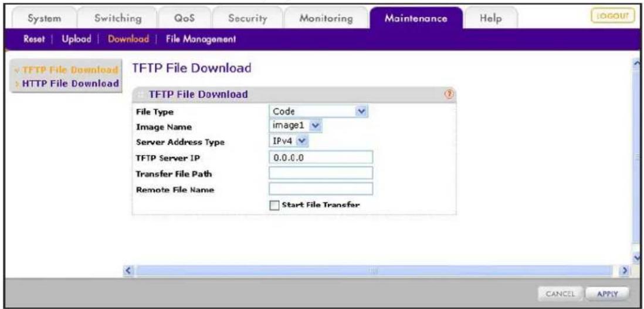The height and width of the screenshot is (309, 644).
Task: Go to the Security tab
Action: pos(248,19)
